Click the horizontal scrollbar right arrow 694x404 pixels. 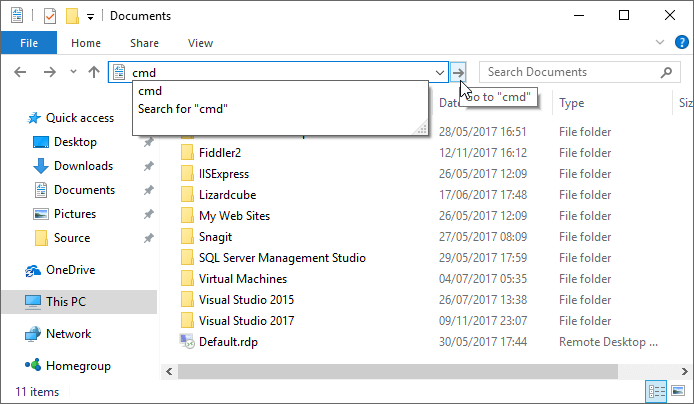[x=684, y=372]
